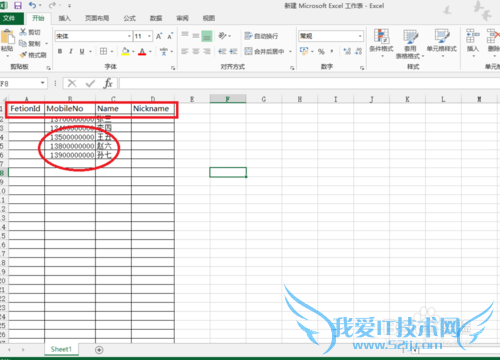Open the Data ribbon tab
This screenshot has width=500, height=360.
coord(156,18)
